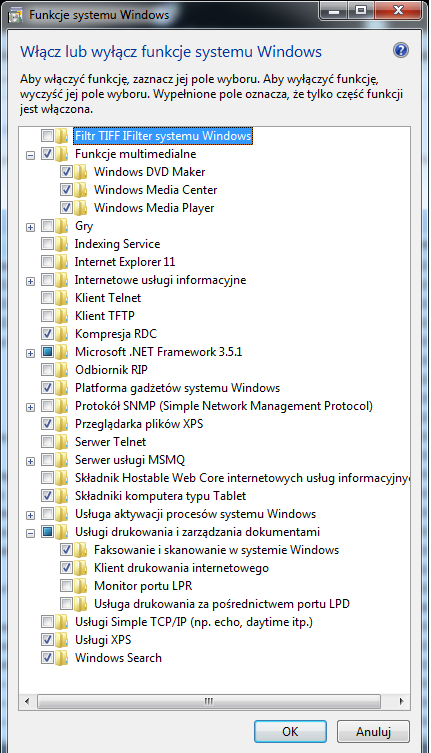
Task: Click folder icon next to Gry
Action: tap(61, 226)
